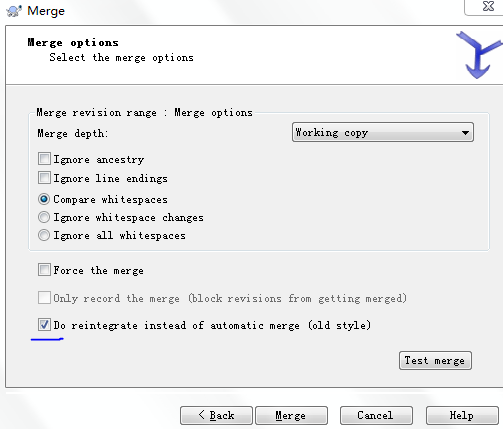503x429 pixels.
Task: Click the 'Merge revision range : Merge options' group label
Action: pyautogui.click(x=144, y=112)
